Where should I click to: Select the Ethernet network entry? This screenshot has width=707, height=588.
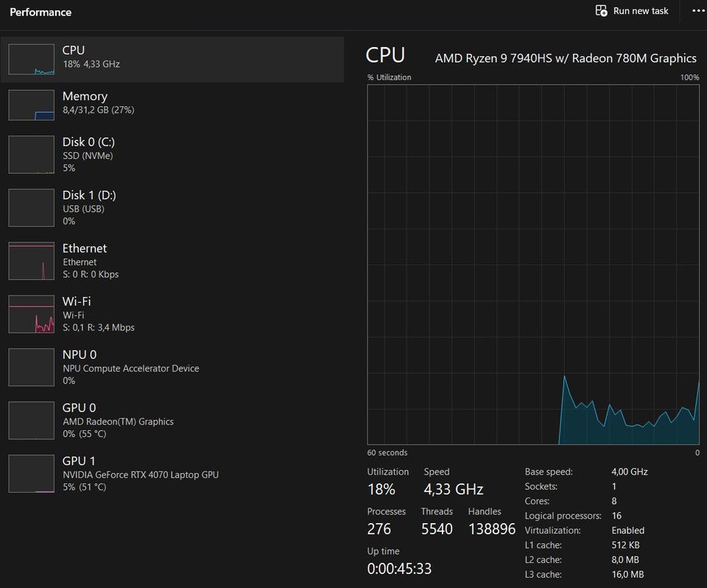(x=172, y=261)
